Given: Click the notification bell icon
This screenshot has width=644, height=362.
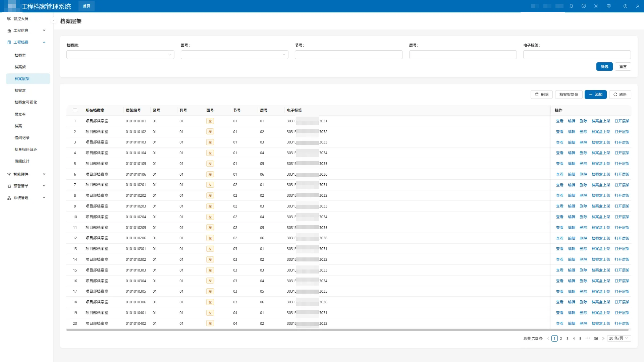Looking at the screenshot, I should (x=571, y=6).
